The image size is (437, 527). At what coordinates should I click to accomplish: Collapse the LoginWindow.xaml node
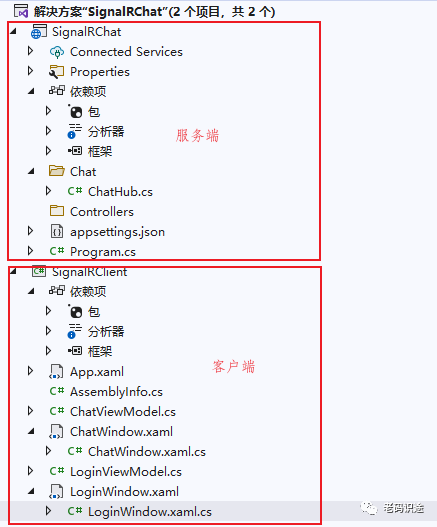[x=31, y=492]
